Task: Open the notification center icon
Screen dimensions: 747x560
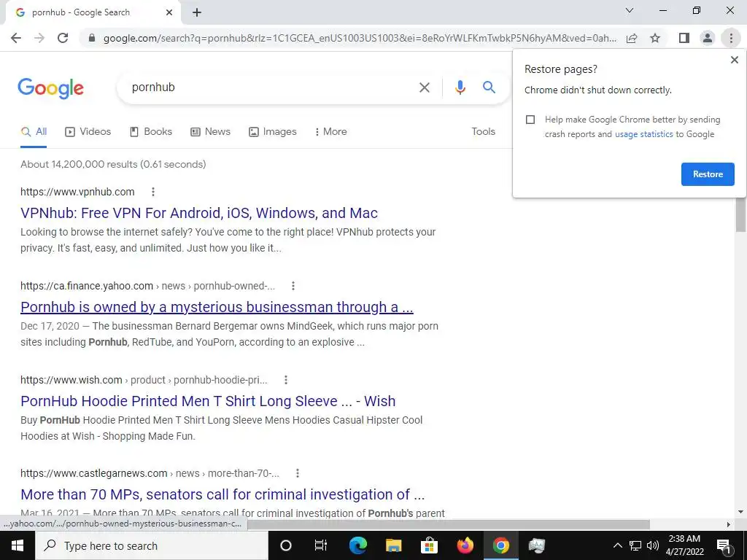Action: click(x=724, y=545)
